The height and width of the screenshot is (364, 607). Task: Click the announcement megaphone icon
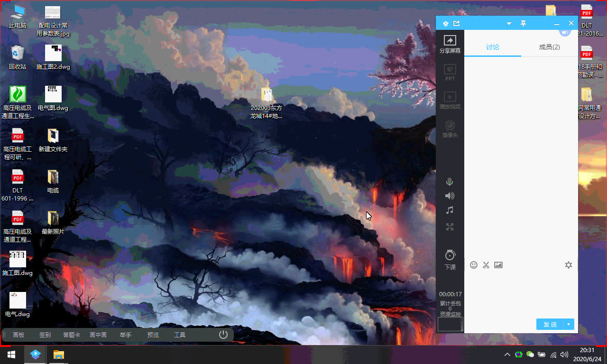tap(564, 32)
